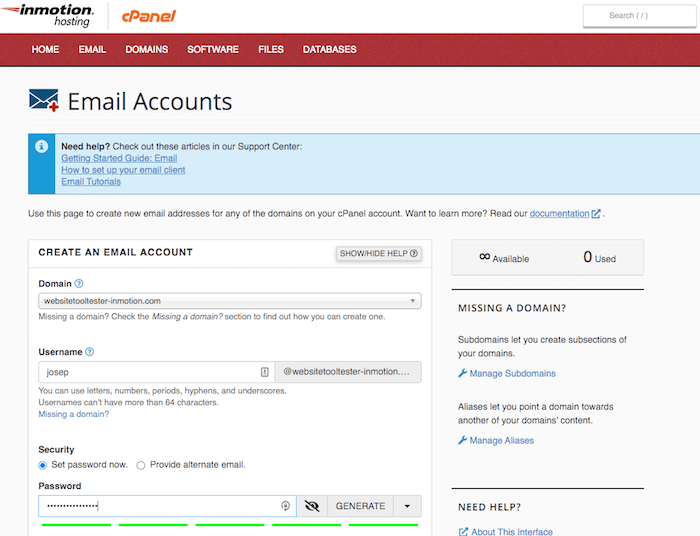Open the documentation link

(x=559, y=213)
